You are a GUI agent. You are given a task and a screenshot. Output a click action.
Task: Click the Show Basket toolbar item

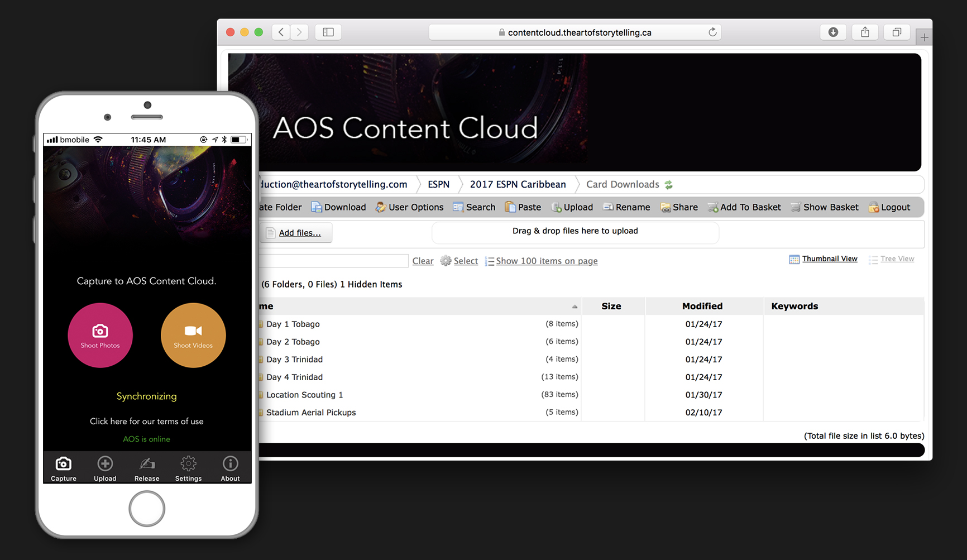(x=825, y=207)
